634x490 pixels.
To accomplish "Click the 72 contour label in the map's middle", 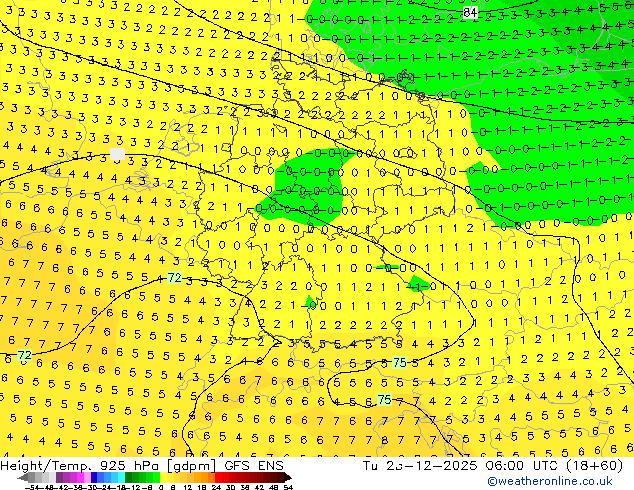I will 174,278.
